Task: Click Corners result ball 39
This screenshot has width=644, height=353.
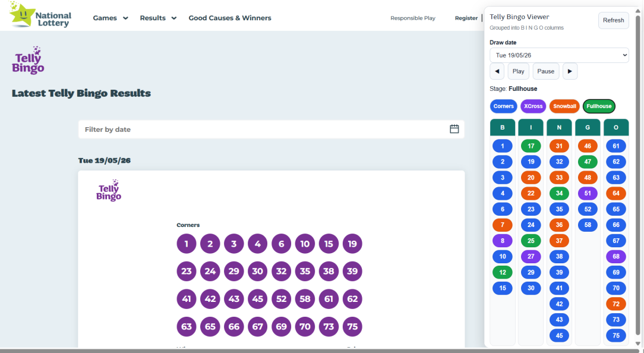Action: pyautogui.click(x=352, y=271)
